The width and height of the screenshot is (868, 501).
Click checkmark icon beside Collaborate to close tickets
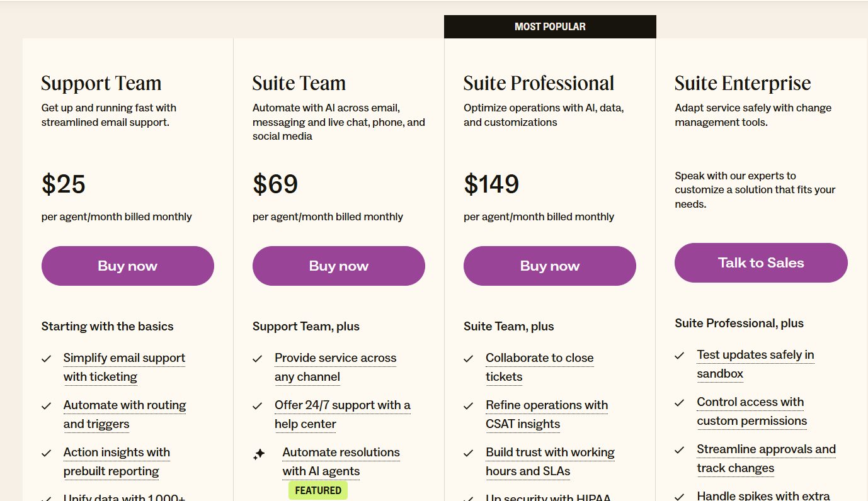[469, 359]
